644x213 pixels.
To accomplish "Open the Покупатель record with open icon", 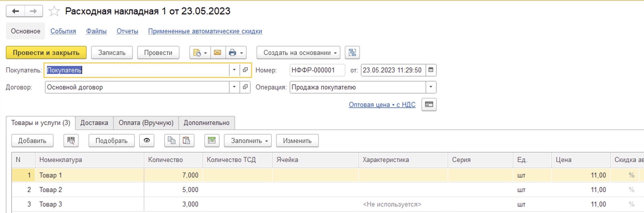I will (245, 70).
